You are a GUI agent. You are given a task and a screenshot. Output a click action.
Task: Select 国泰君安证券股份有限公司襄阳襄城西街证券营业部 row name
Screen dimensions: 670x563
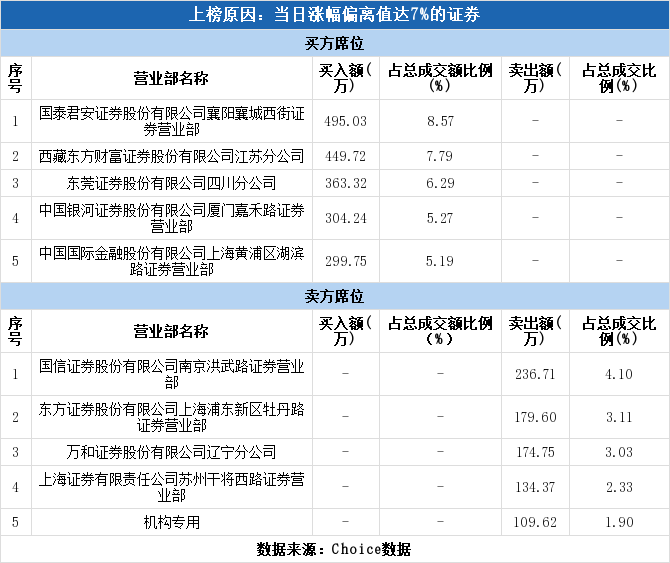pos(172,121)
